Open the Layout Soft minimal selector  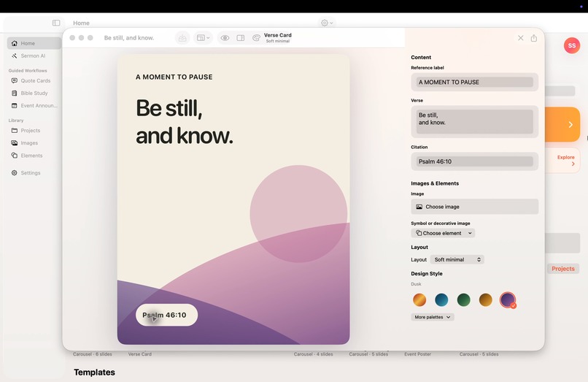point(457,259)
